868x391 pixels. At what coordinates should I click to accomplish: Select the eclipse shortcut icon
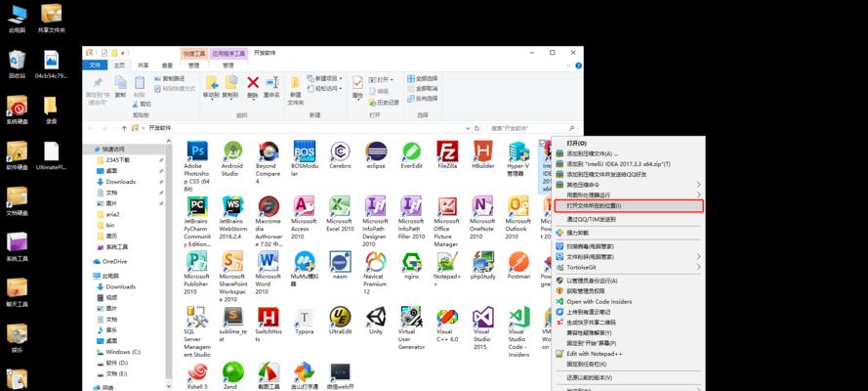pyautogui.click(x=376, y=151)
